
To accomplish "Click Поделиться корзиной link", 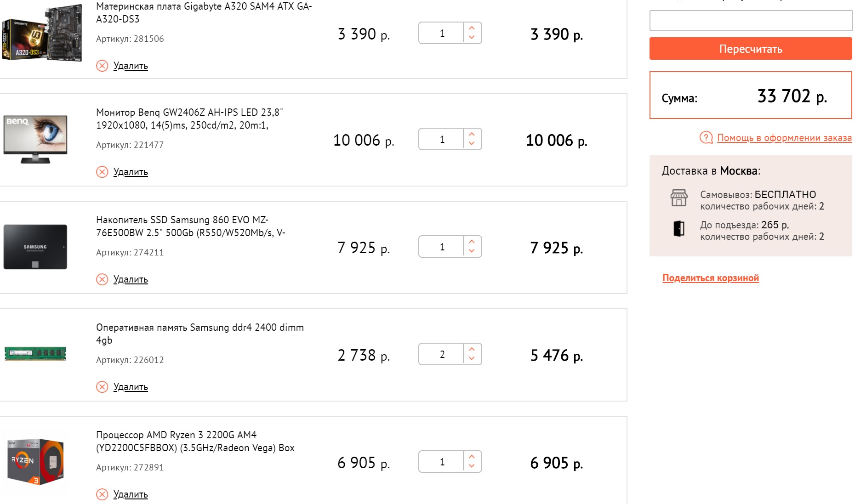I will pos(710,278).
